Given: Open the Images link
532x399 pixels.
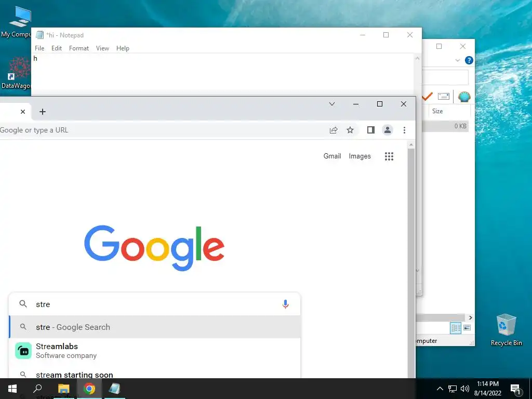Looking at the screenshot, I should (x=360, y=156).
